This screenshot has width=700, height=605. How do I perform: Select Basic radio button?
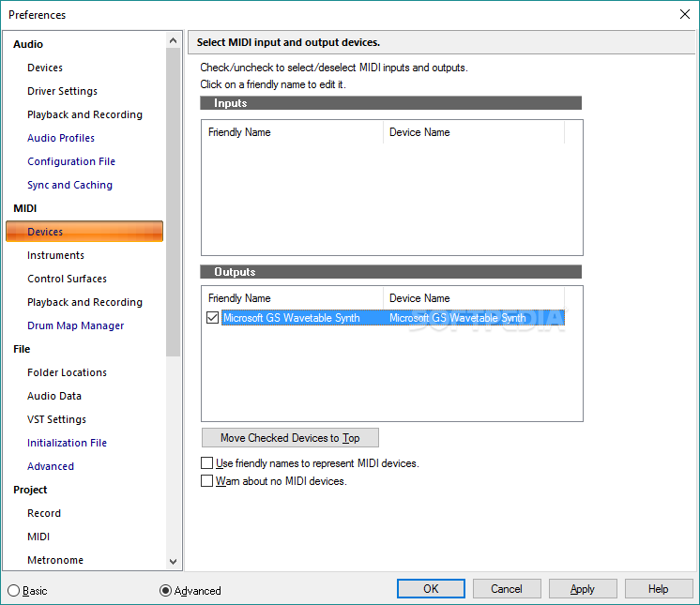14,591
